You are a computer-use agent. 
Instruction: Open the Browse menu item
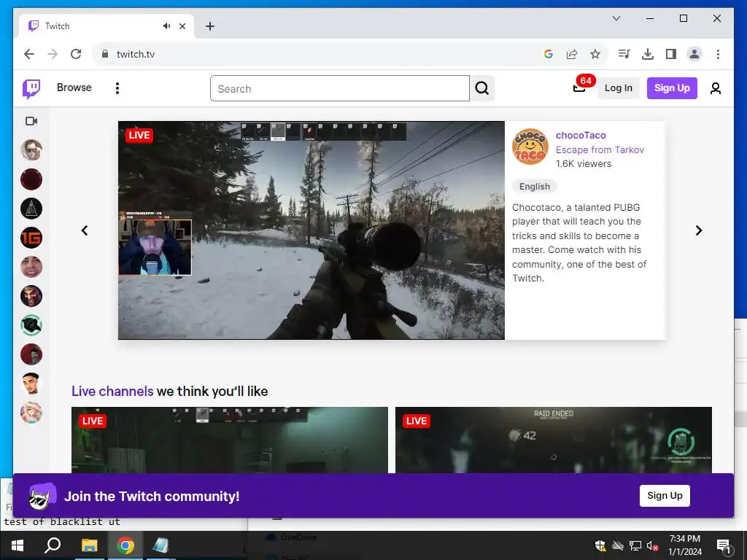click(74, 87)
